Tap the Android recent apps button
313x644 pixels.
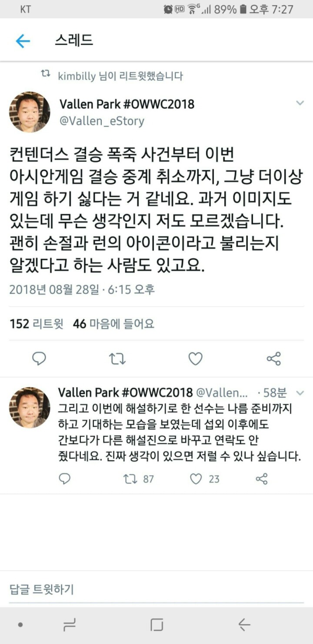(x=70, y=625)
